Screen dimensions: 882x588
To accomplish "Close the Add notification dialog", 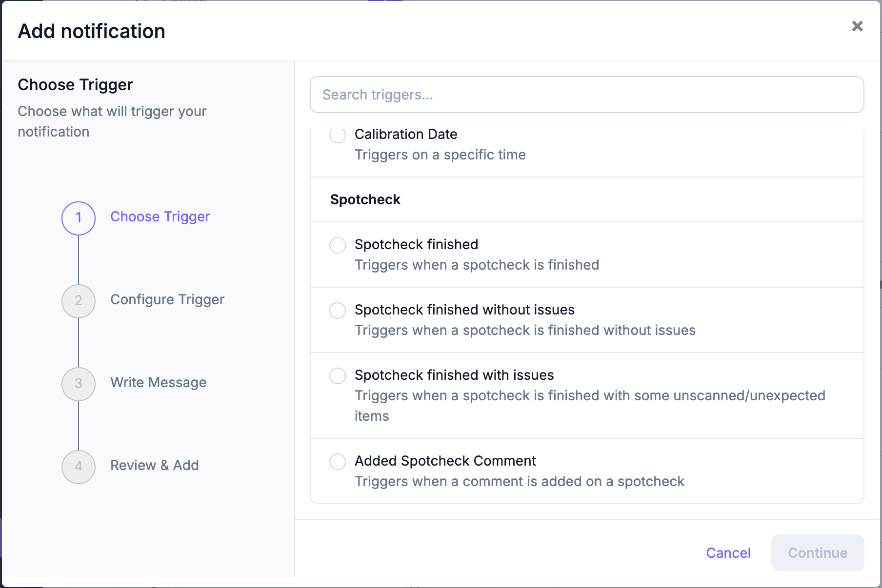I will click(857, 26).
